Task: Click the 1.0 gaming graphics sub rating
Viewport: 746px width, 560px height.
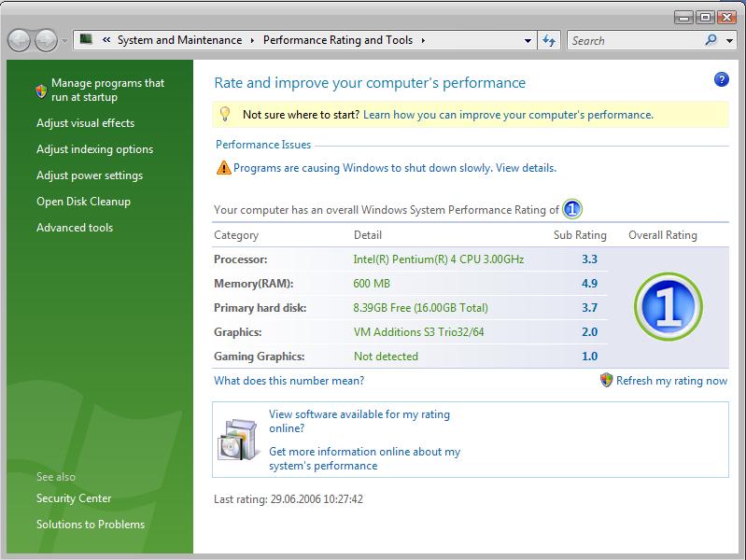Action: coord(589,357)
